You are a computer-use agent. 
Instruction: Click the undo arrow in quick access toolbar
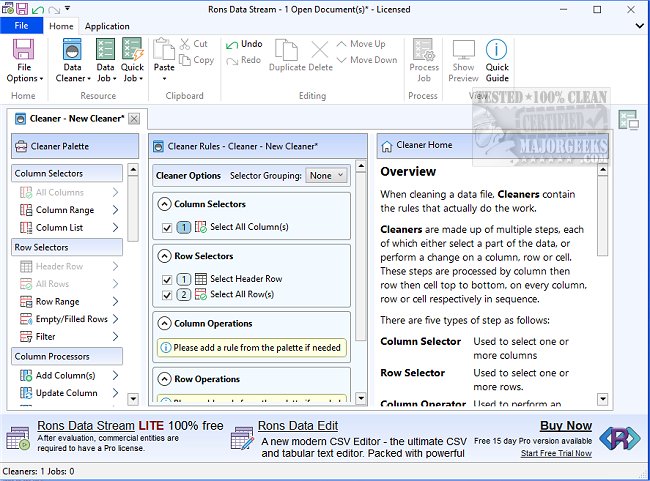point(38,9)
